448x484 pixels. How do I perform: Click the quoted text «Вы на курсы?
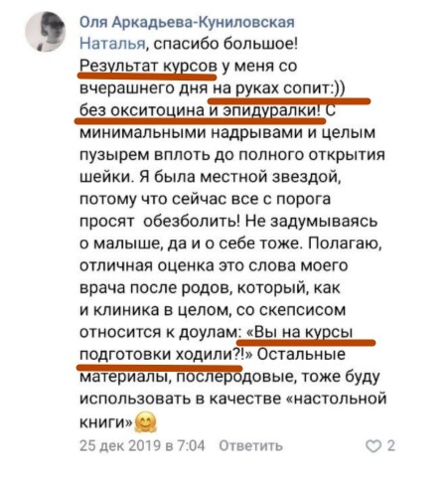300,332
